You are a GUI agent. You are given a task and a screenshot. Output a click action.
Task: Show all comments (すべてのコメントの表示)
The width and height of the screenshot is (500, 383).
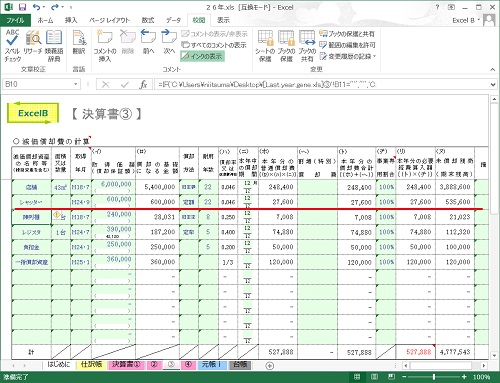(214, 45)
